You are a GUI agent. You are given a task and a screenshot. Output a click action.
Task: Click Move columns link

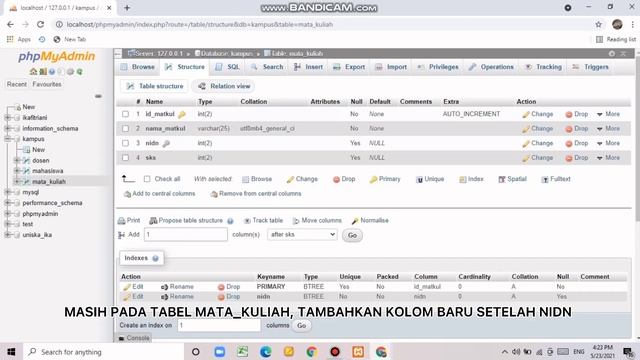pos(318,221)
